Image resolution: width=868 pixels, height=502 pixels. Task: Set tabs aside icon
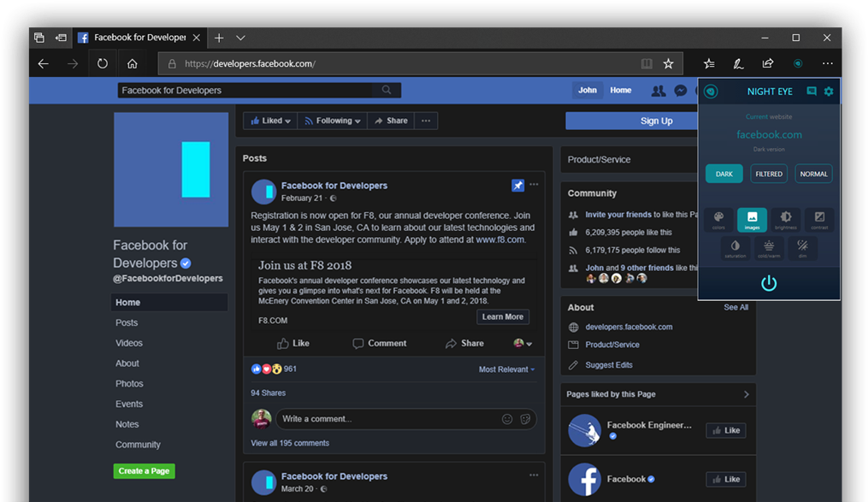click(61, 38)
